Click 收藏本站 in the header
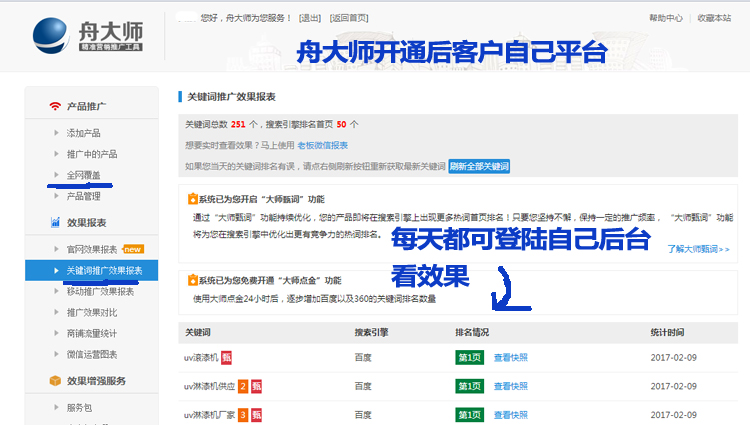Screen dimensions: 750x425 [714, 18]
